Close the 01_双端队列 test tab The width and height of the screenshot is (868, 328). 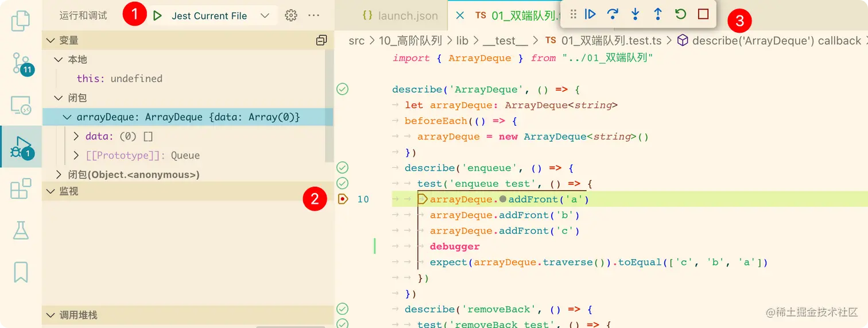(x=460, y=16)
